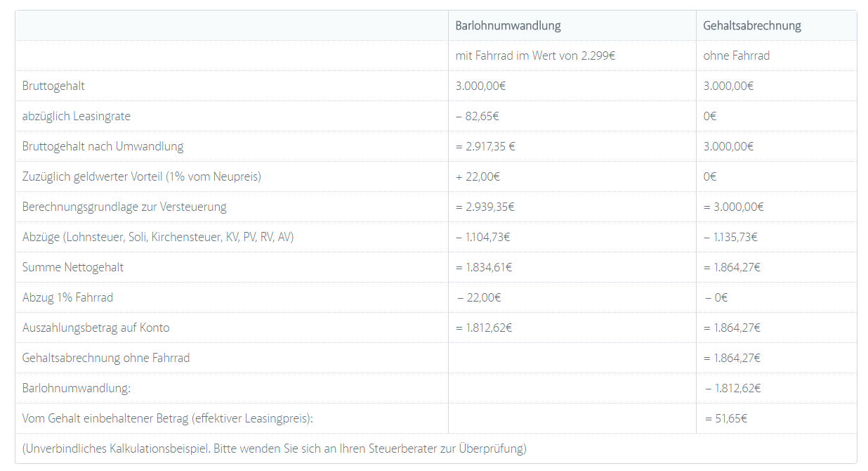
Task: Select the 'Summe Nettogehalt' row label
Action: click(73, 267)
